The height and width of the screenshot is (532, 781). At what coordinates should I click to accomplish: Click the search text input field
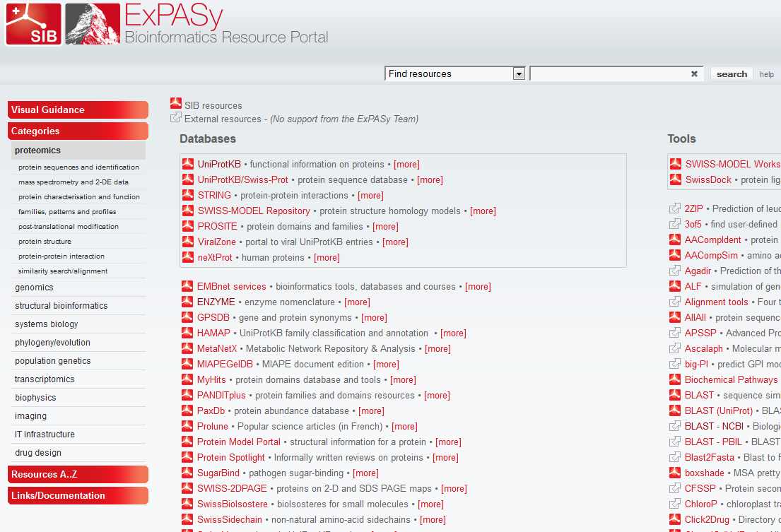coord(610,73)
